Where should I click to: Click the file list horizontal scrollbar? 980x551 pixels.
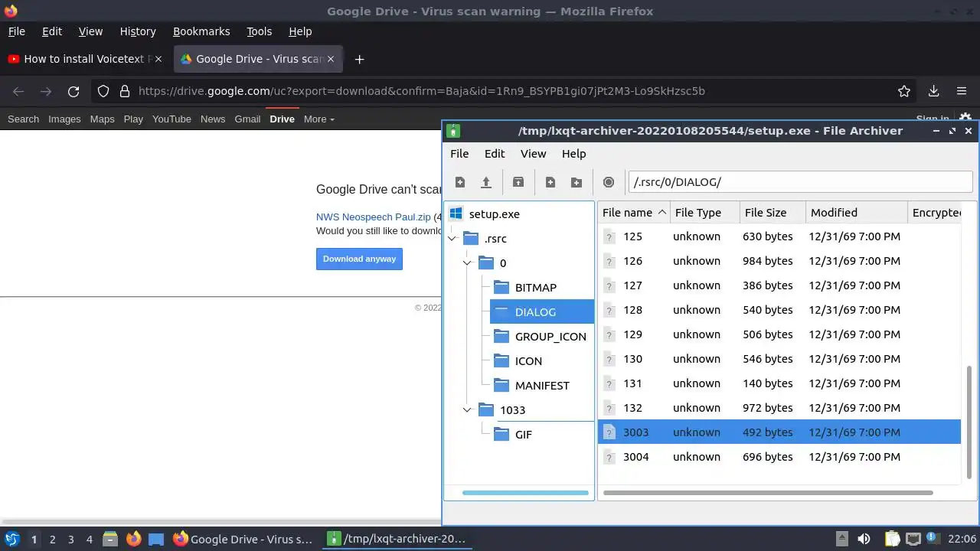click(x=768, y=493)
